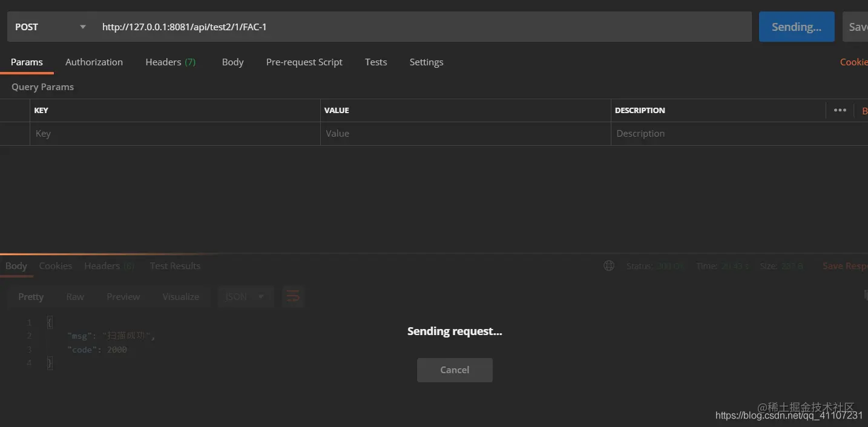Click the response Size text

click(x=782, y=266)
